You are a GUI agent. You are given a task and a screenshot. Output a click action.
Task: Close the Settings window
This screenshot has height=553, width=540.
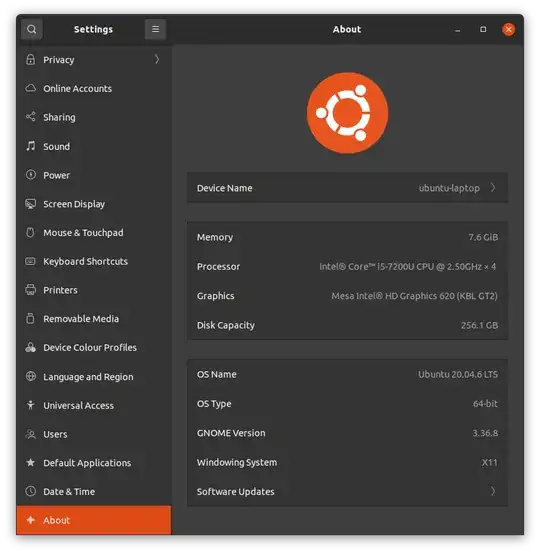point(509,29)
